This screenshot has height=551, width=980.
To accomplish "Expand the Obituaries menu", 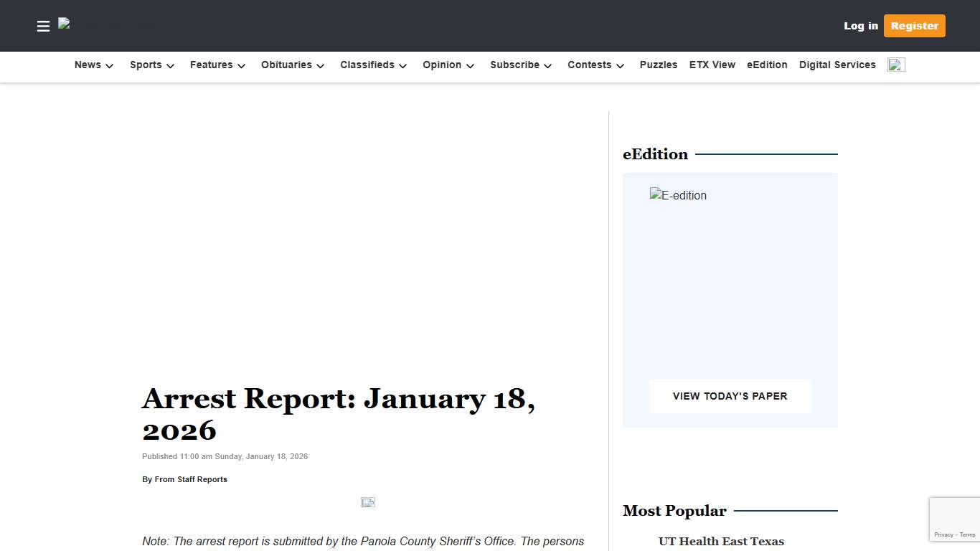I will [293, 65].
